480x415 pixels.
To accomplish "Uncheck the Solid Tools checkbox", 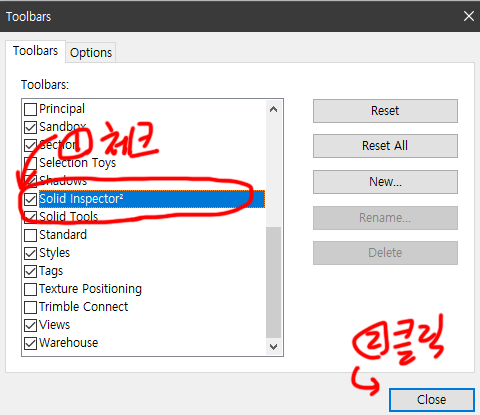I will click(x=30, y=217).
